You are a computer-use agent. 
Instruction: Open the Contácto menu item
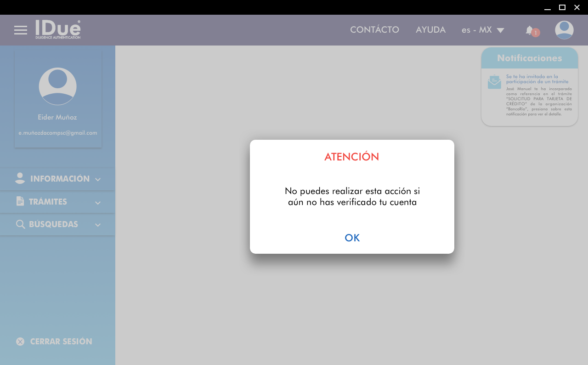point(374,30)
